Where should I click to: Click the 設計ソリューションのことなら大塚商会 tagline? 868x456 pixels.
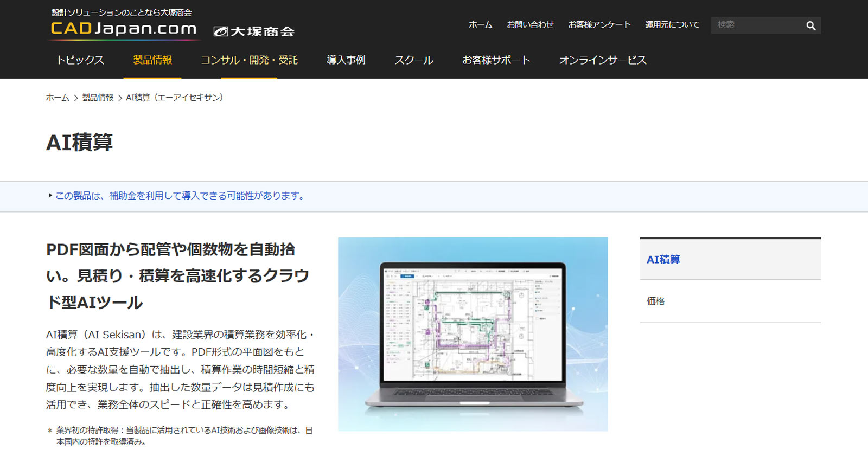pos(122,12)
